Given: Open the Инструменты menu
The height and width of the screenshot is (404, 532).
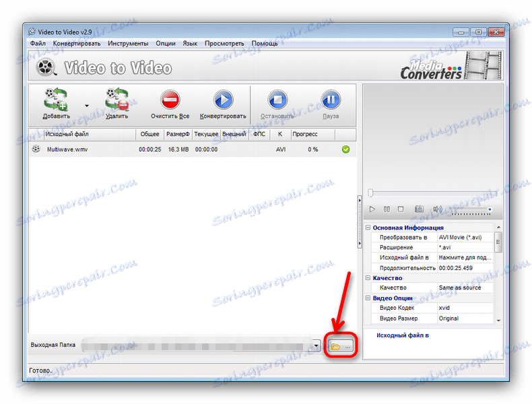Looking at the screenshot, I should pyautogui.click(x=128, y=43).
